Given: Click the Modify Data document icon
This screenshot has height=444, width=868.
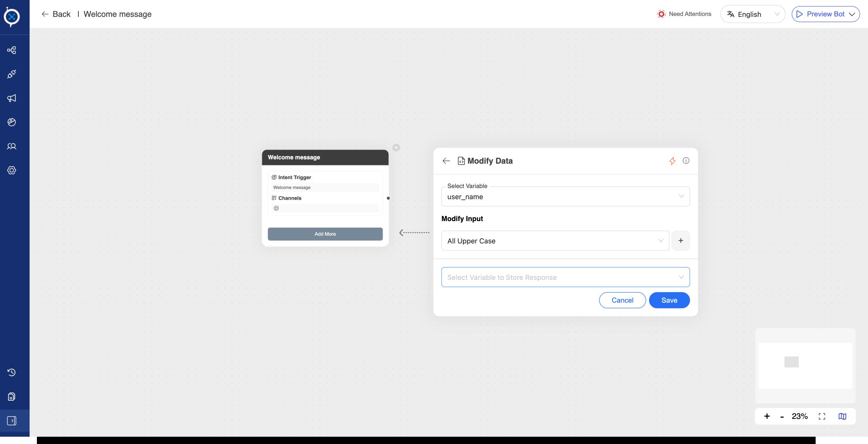Looking at the screenshot, I should click(x=461, y=161).
